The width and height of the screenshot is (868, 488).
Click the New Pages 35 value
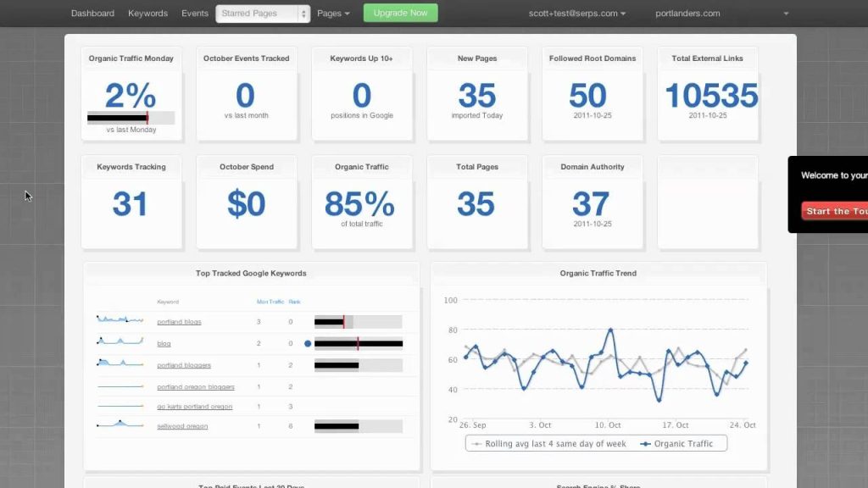pos(477,96)
